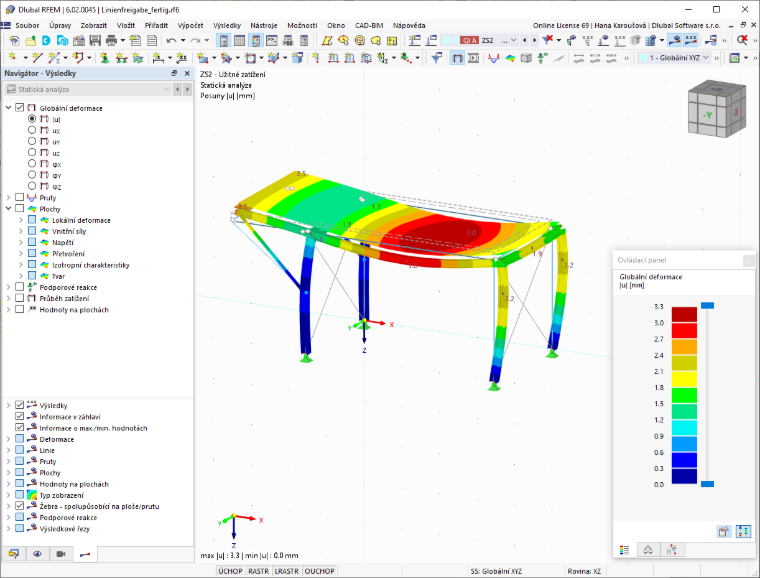The height and width of the screenshot is (578, 760).
Task: Expand the Vnitřní síly node
Action: click(x=21, y=231)
